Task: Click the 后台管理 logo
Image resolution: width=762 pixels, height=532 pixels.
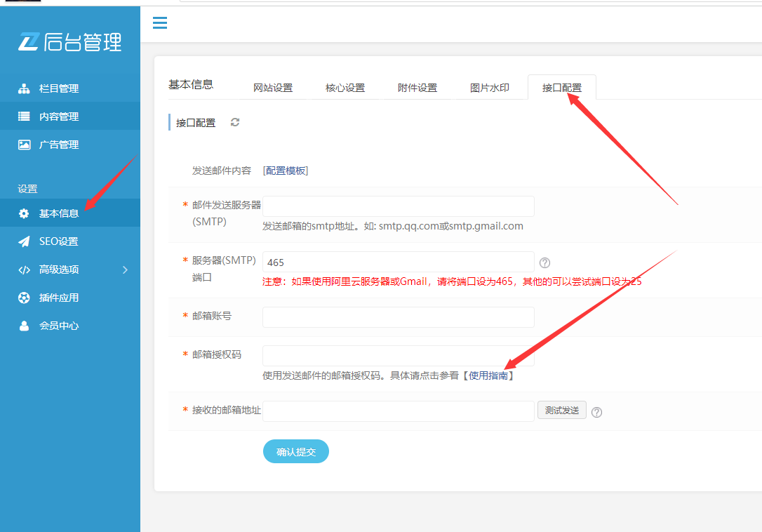Action: pyautogui.click(x=70, y=42)
